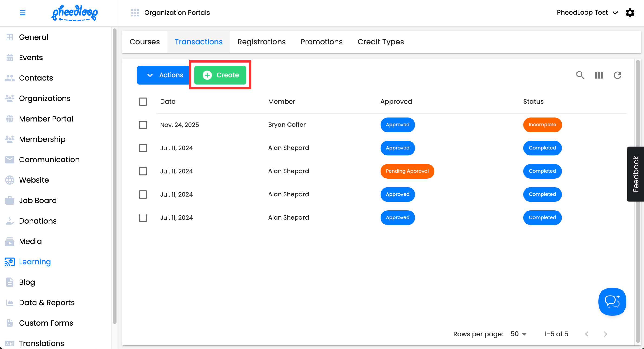
Task: Open the column view settings icon
Action: (x=599, y=75)
